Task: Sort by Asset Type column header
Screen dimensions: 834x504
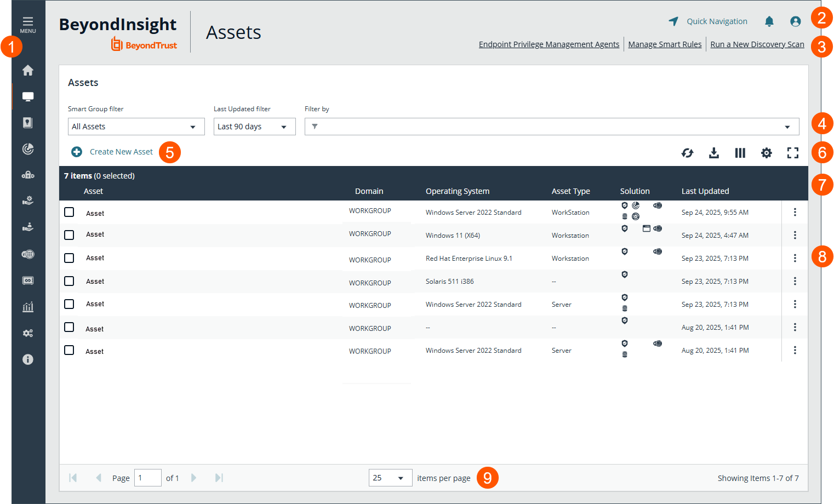Action: point(571,191)
